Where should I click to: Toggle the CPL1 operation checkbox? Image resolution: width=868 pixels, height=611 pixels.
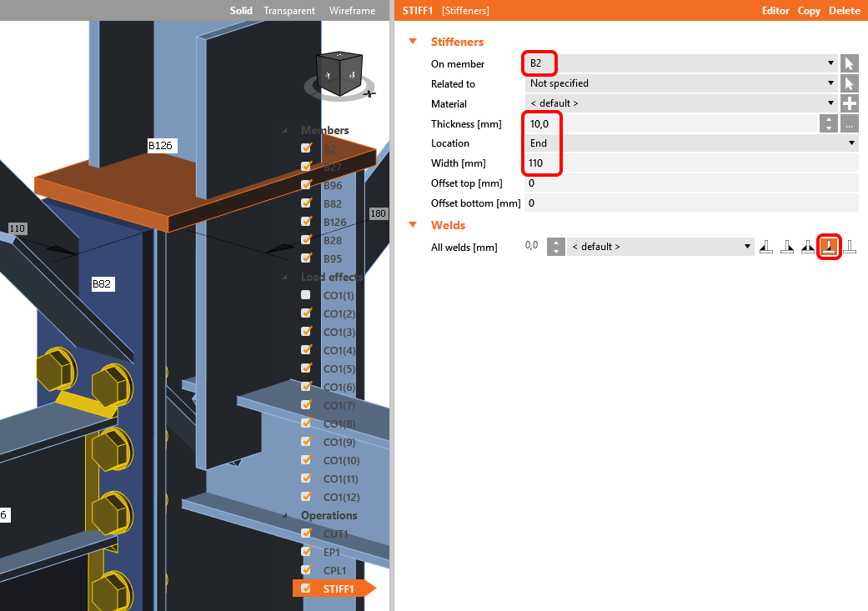coord(306,570)
